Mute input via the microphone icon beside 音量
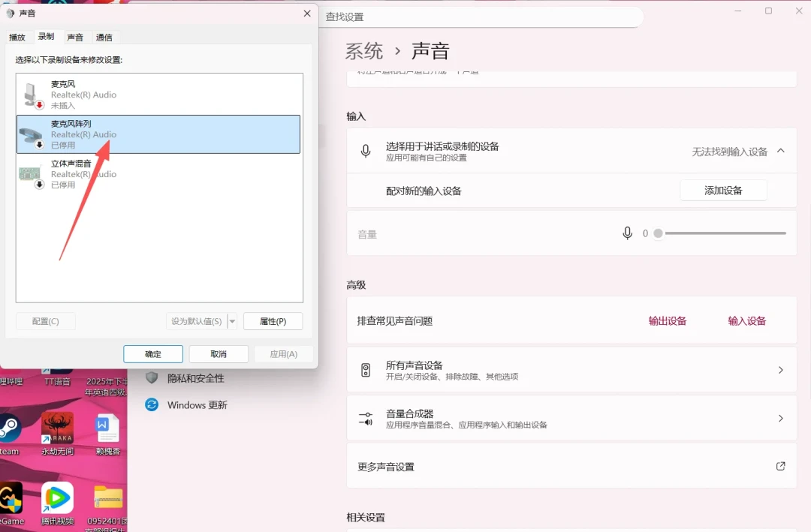The height and width of the screenshot is (532, 811). (627, 233)
